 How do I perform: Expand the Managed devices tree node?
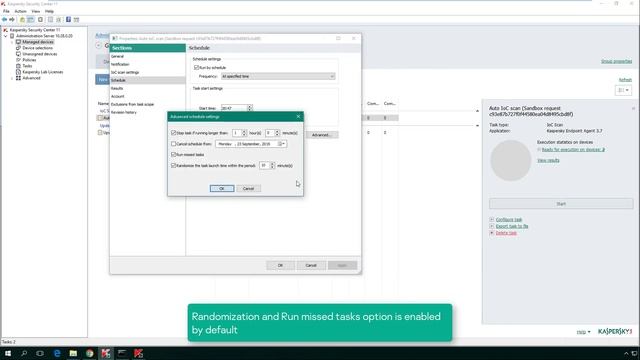tap(12, 42)
